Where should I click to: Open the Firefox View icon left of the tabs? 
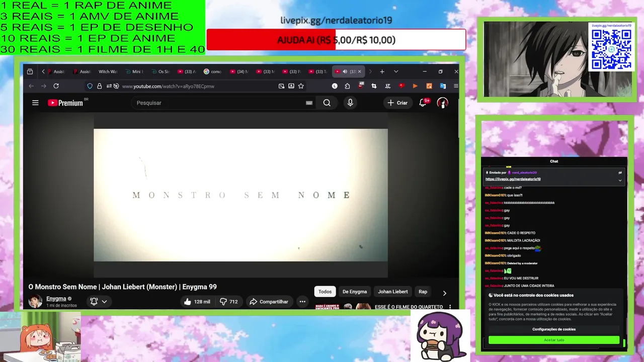30,71
